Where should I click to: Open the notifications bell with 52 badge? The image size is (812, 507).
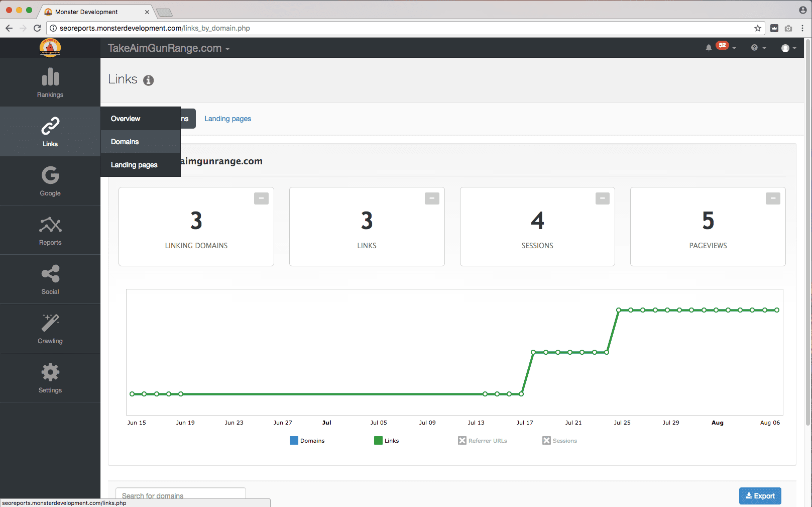(720, 47)
